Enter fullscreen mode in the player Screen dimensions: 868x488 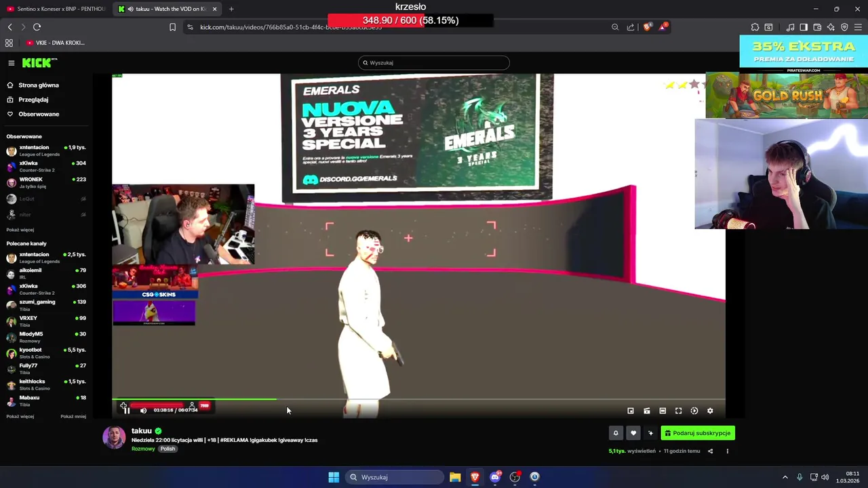(x=678, y=411)
